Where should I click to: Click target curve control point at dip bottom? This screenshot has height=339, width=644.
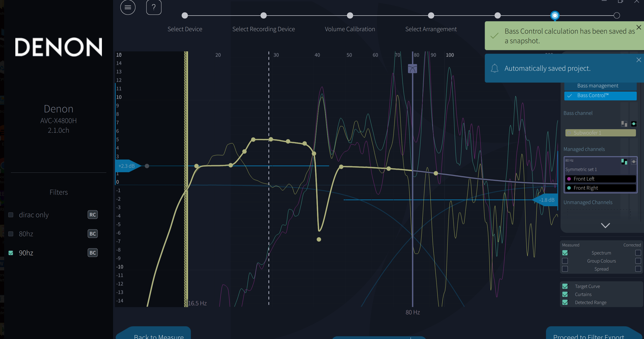(319, 239)
